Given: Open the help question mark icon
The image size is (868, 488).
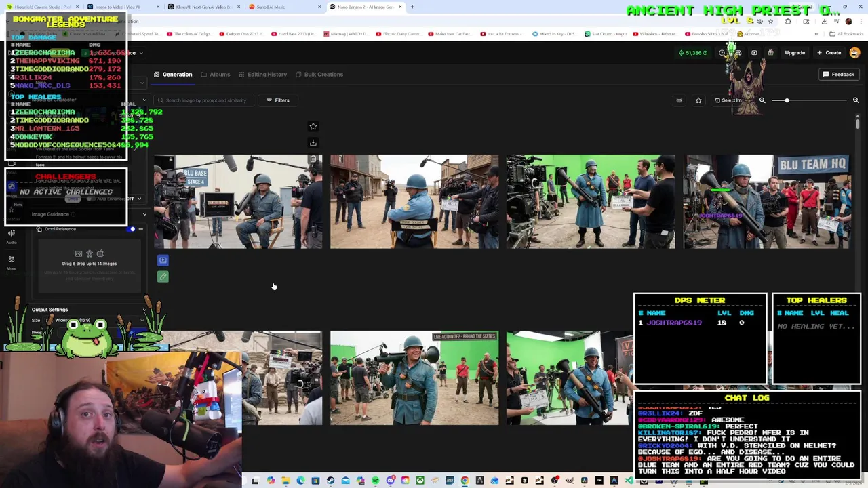Looking at the screenshot, I should click(723, 53).
